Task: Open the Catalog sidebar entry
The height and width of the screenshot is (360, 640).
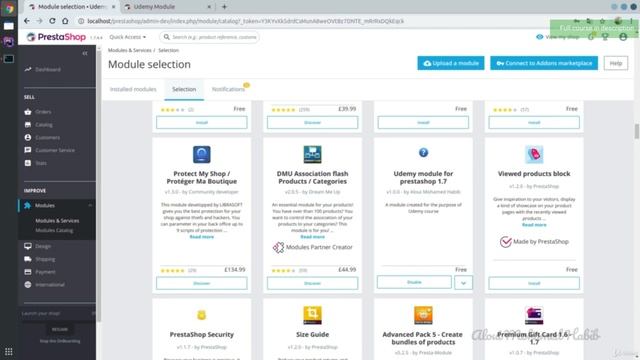Action: pyautogui.click(x=43, y=125)
